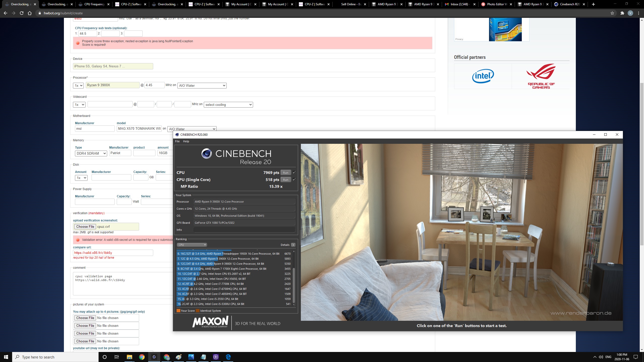This screenshot has width=644, height=362.
Task: Click Details arrow in Cinebench ranking
Action: coord(293,245)
